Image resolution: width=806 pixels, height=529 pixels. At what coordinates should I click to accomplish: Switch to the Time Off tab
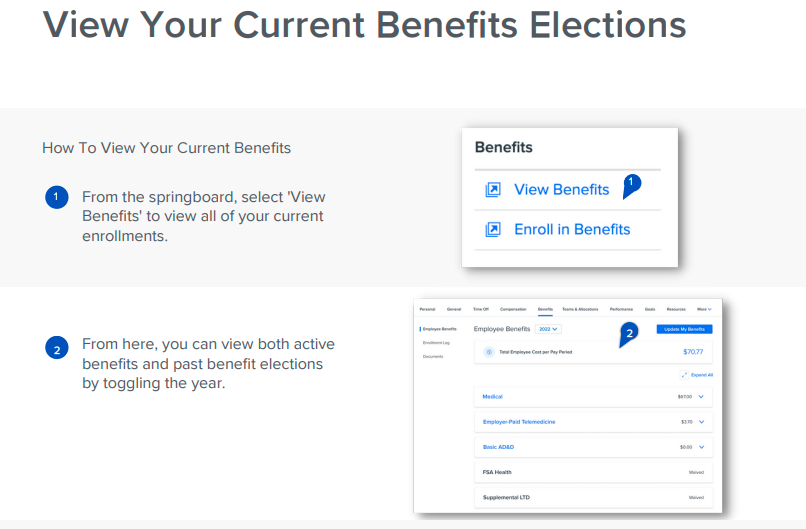coord(480,310)
